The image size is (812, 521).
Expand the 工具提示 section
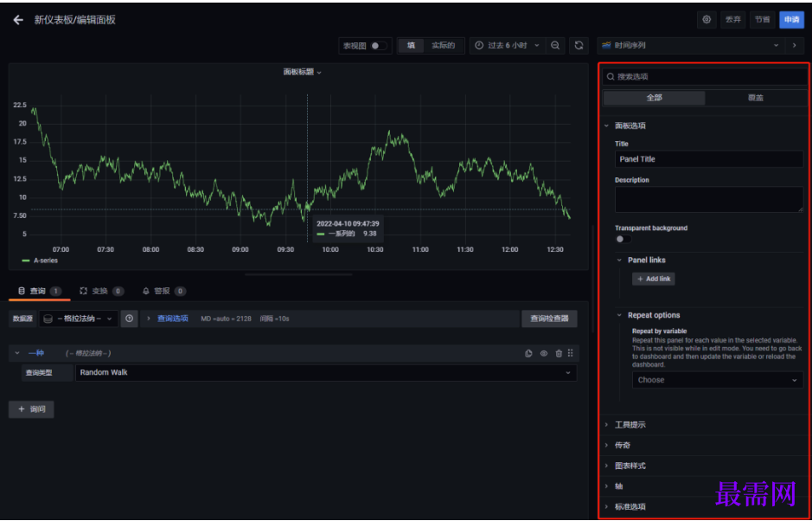[x=630, y=425]
